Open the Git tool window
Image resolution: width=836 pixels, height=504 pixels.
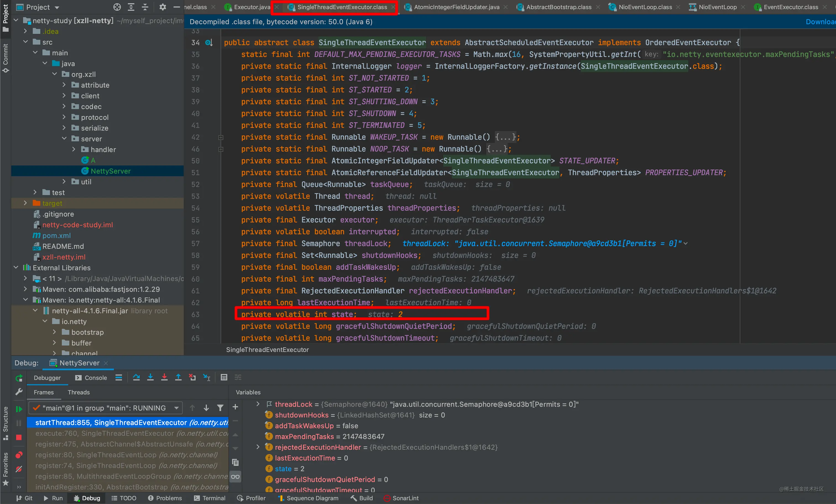(x=24, y=498)
